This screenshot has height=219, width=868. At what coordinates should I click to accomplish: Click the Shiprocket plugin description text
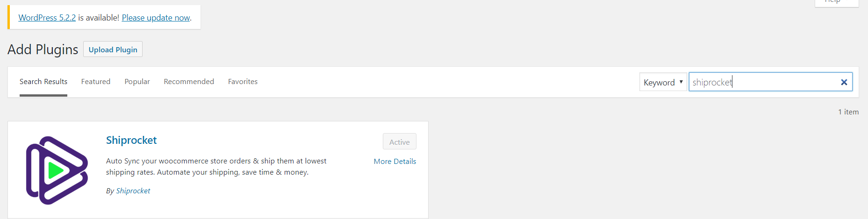[216, 166]
